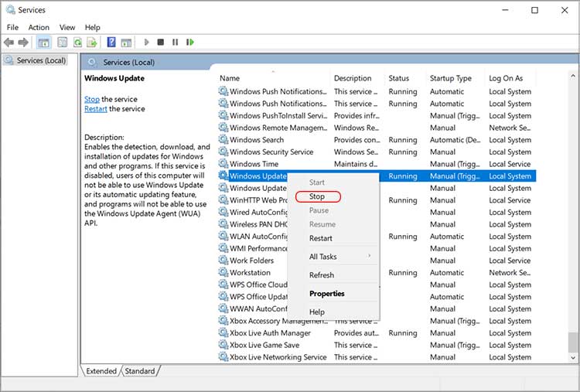Click the vertical scrollbar thumb
This screenshot has width=580, height=392.
573,342
